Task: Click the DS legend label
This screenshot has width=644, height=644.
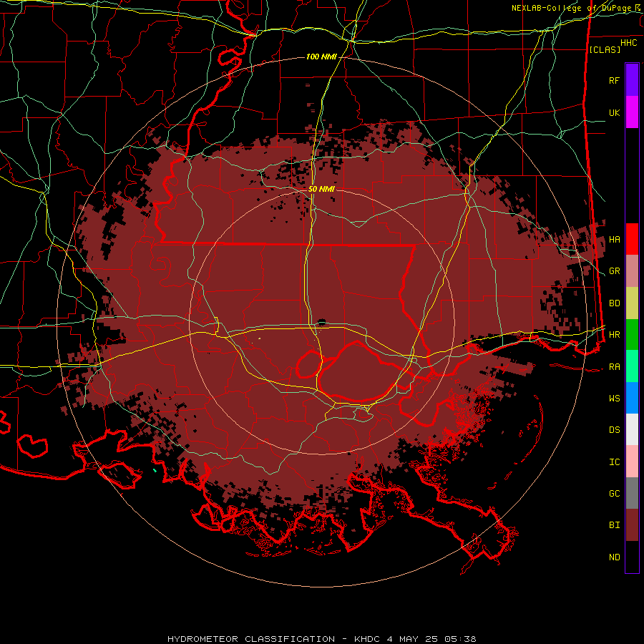Action: tap(614, 430)
